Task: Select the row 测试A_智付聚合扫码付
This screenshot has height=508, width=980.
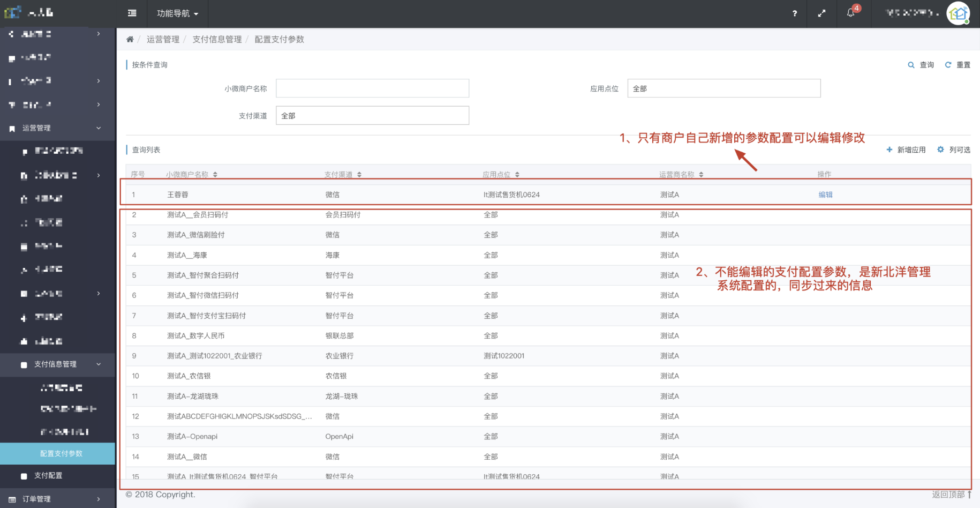Action: pyautogui.click(x=548, y=275)
